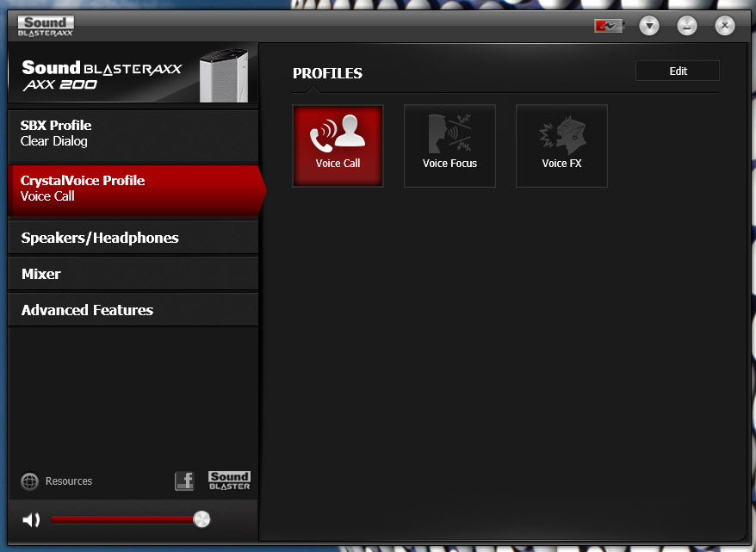
Task: Select the Voice Focus profile tile
Action: pyautogui.click(x=449, y=146)
